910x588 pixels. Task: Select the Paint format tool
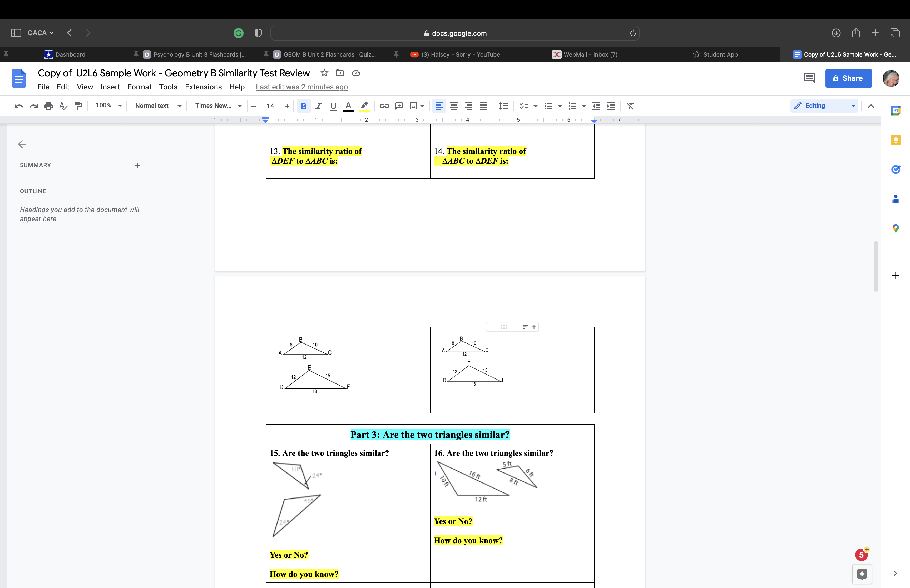click(x=78, y=106)
